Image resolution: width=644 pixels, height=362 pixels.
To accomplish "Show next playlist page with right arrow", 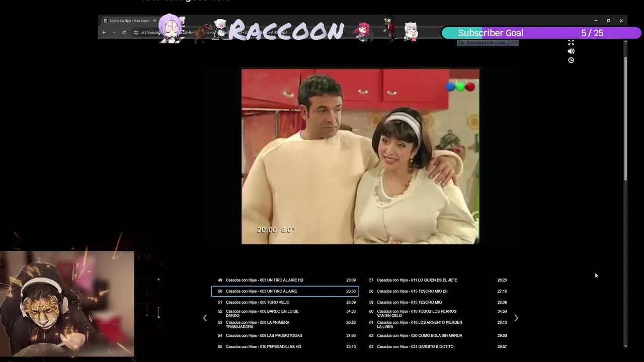I will click(x=516, y=318).
